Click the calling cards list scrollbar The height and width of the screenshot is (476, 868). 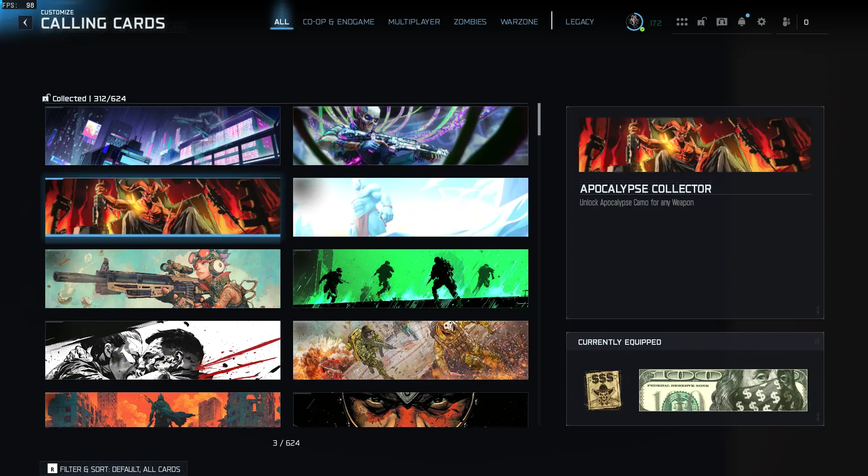click(539, 119)
